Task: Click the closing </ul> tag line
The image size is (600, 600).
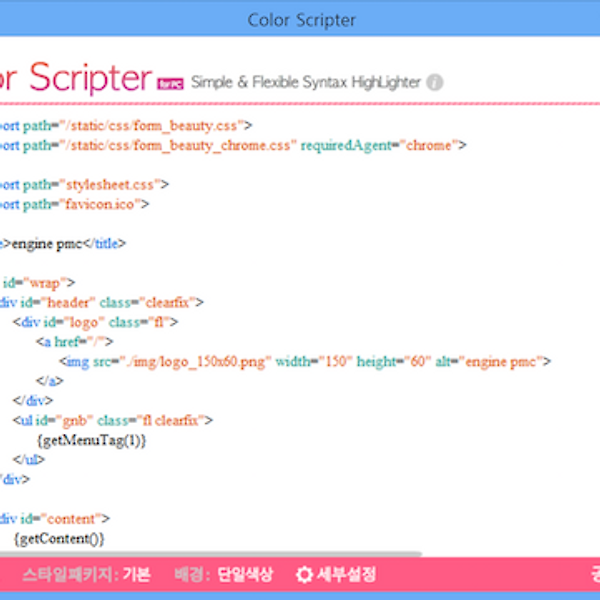Action: (29, 460)
